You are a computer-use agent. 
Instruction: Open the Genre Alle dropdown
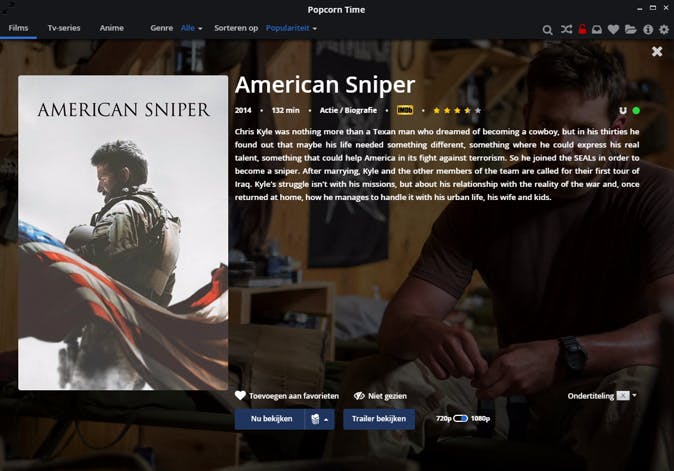pos(191,28)
